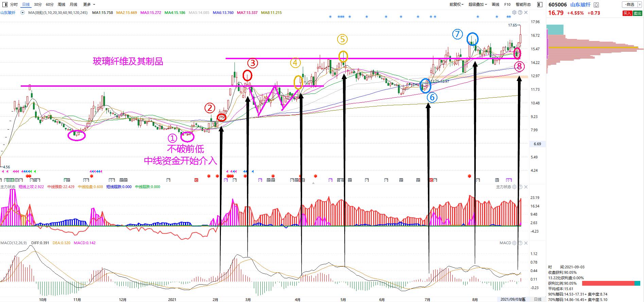Click the 收盘获利:90.05% row
The width and height of the screenshot is (644, 302).
pyautogui.click(x=562, y=272)
